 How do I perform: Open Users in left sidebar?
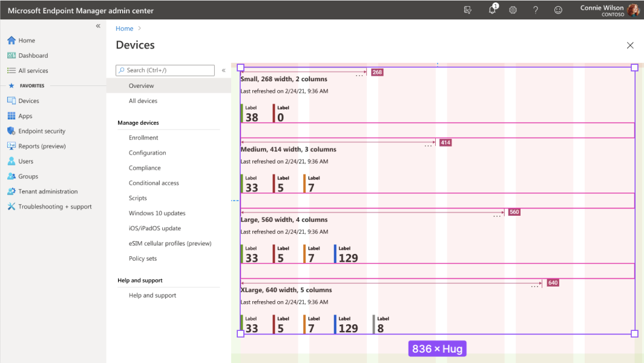point(26,161)
